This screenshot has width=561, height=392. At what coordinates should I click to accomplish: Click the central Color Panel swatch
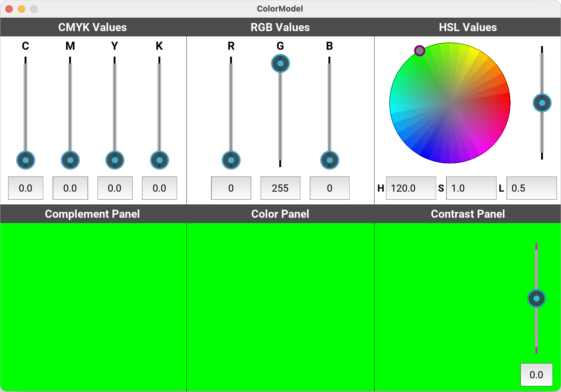pos(280,307)
